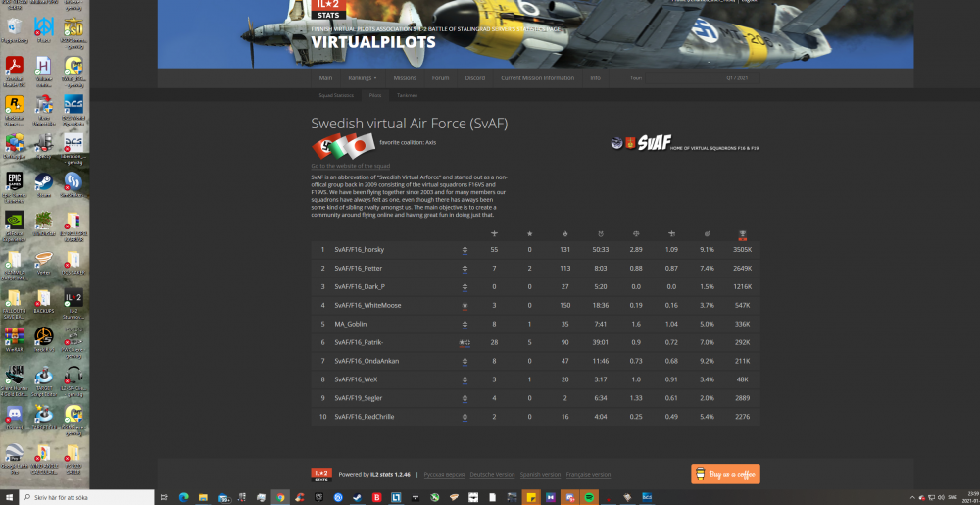This screenshot has height=505, width=980.
Task: Open the Main navigation item
Action: tap(325, 78)
